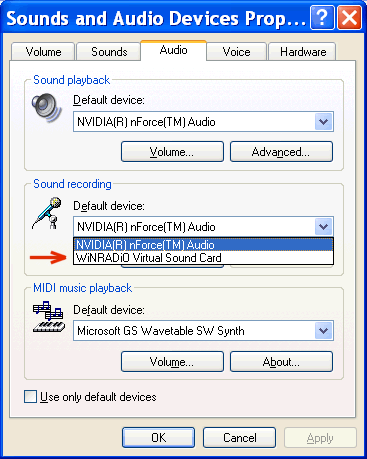Image resolution: width=367 pixels, height=459 pixels.
Task: Choose WiNRADiO Virtual Sound Card from list
Action: 203,258
